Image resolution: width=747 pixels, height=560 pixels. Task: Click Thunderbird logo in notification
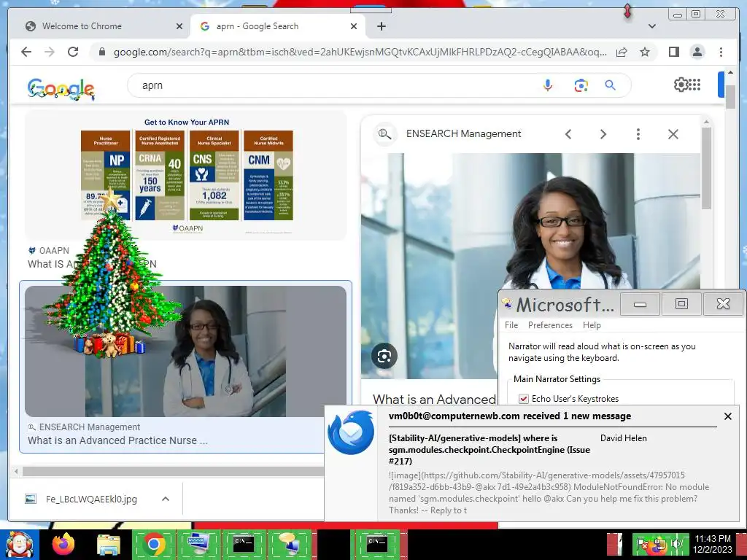click(x=351, y=432)
